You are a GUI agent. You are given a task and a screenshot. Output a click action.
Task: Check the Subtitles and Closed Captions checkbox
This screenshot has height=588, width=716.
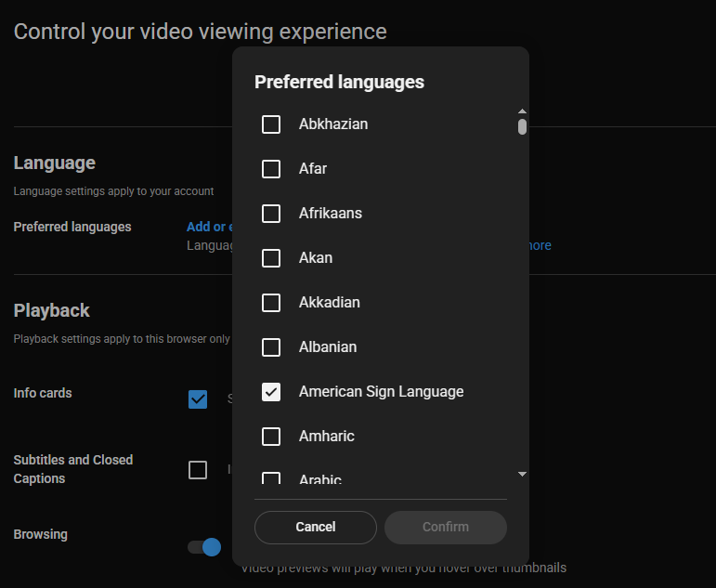[x=198, y=470]
